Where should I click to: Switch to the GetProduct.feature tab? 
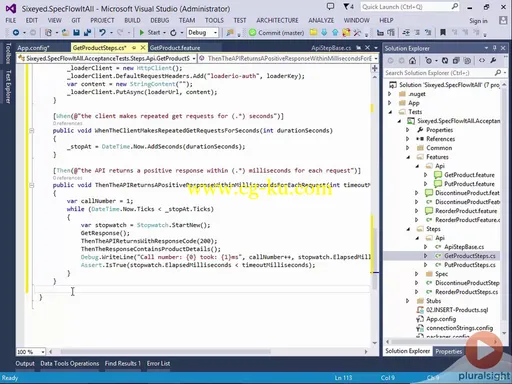point(175,48)
